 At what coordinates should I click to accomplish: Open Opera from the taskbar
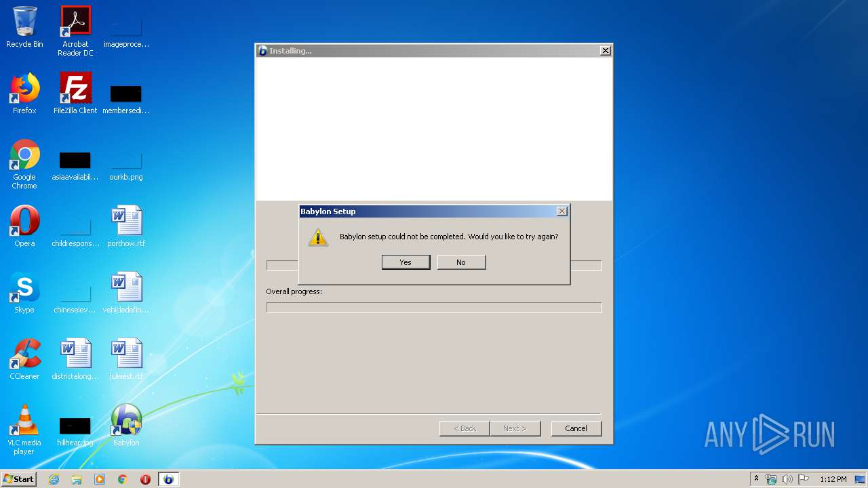[x=145, y=479]
